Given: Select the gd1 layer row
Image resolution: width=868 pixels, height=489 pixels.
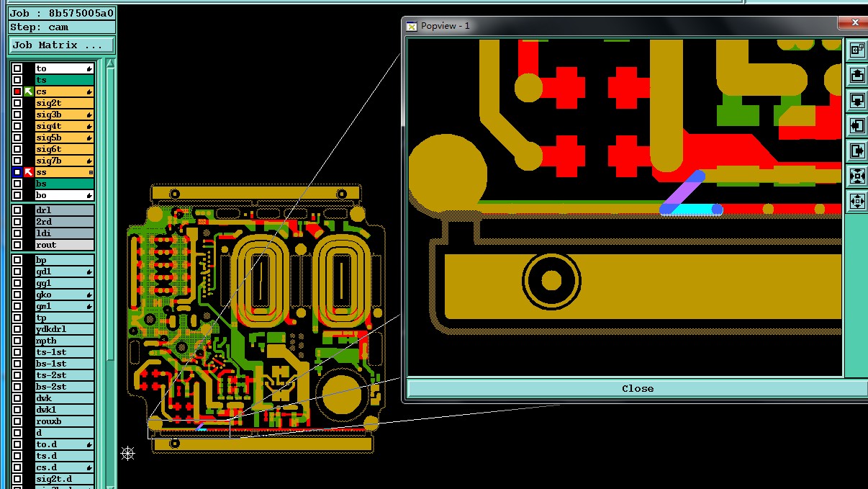Looking at the screenshot, I should [64, 272].
